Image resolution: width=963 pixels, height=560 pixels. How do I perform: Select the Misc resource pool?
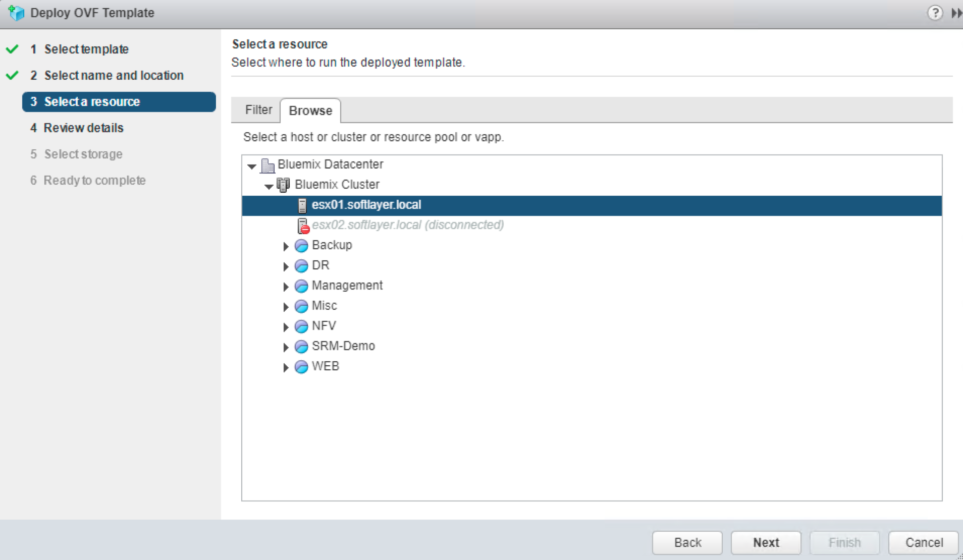click(x=325, y=306)
